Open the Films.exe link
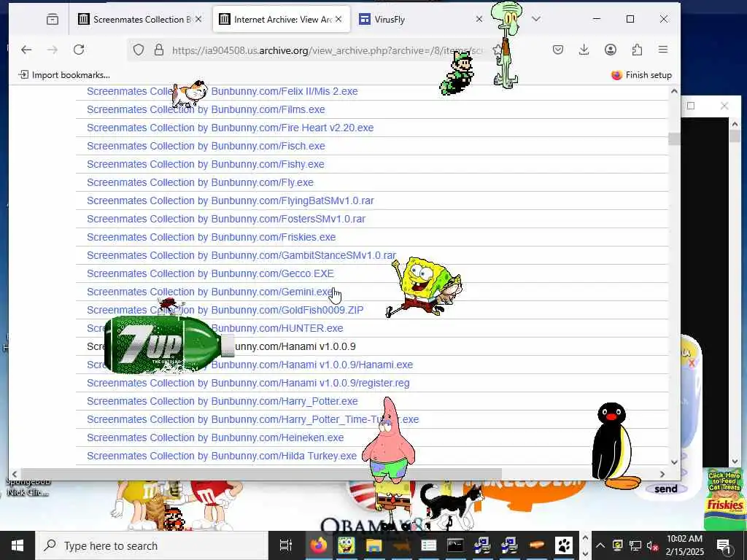This screenshot has height=560, width=747. click(206, 109)
